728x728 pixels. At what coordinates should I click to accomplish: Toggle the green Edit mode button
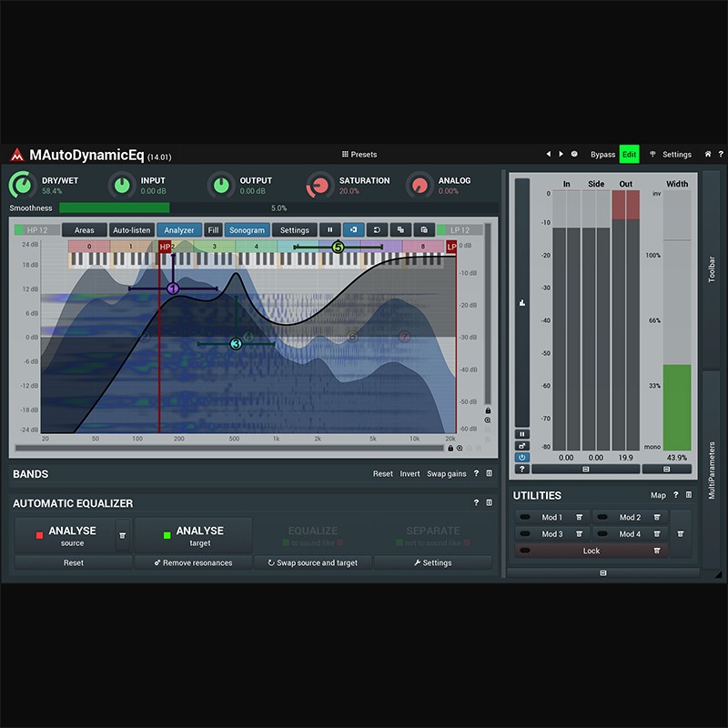click(x=629, y=154)
